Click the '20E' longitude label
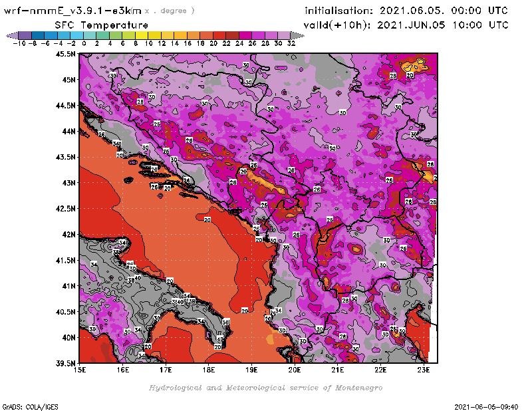This screenshot has height=411, width=532. click(295, 370)
